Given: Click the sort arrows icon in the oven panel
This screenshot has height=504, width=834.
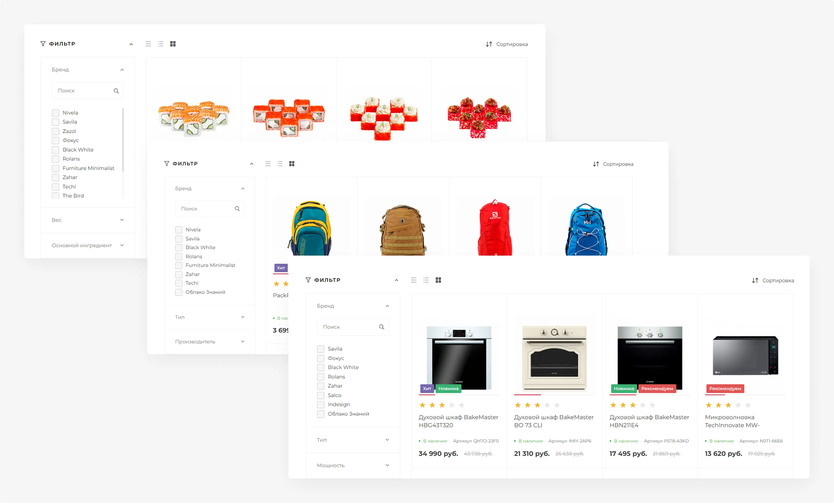Looking at the screenshot, I should [x=755, y=280].
